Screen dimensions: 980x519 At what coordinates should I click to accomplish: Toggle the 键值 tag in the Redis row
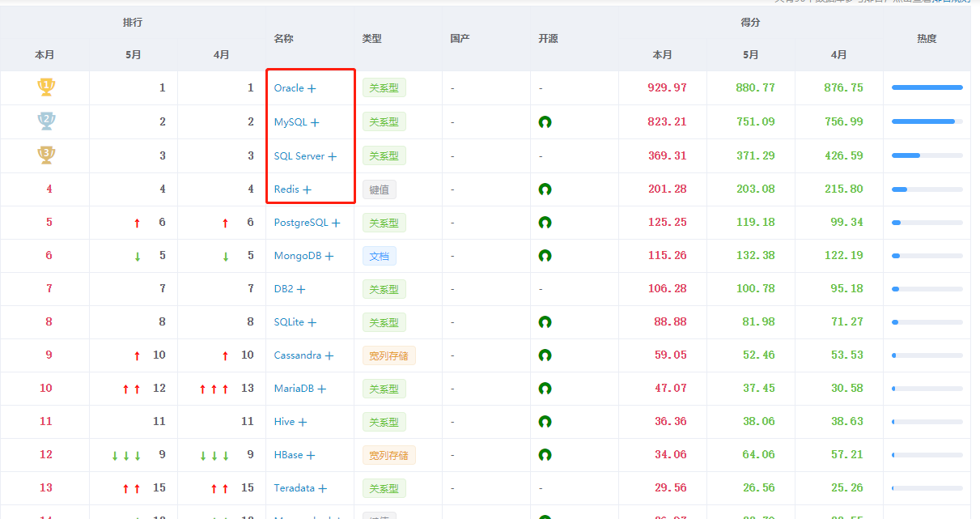tap(380, 189)
